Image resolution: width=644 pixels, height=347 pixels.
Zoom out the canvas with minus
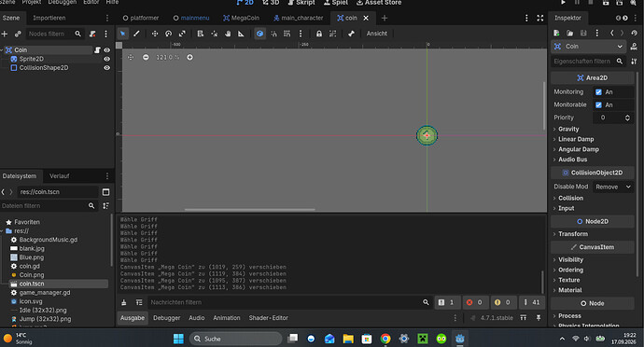click(146, 57)
